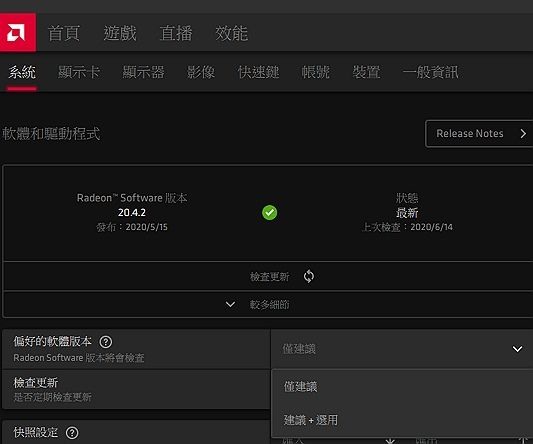This screenshot has width=533, height=444.
Task: Click the 發布：2020/5/15 release date
Action: 132,227
